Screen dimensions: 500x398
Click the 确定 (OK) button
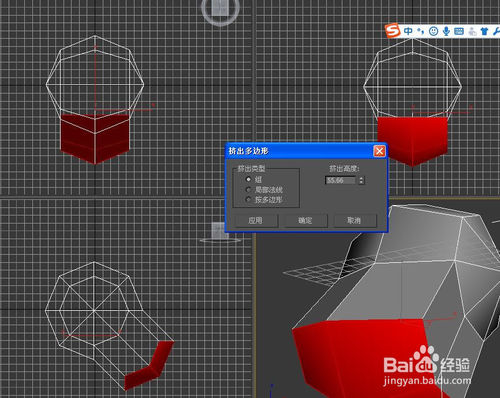pyautogui.click(x=306, y=220)
